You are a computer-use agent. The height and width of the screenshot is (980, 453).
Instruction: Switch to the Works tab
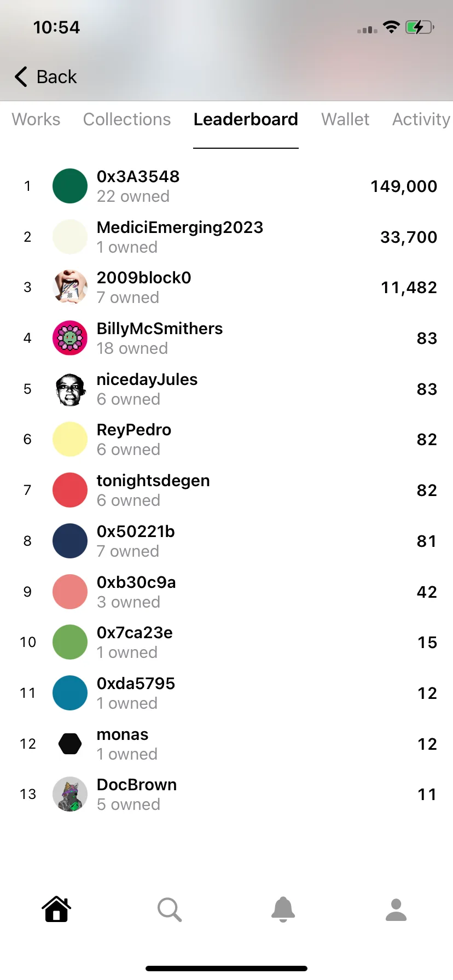[x=36, y=119]
